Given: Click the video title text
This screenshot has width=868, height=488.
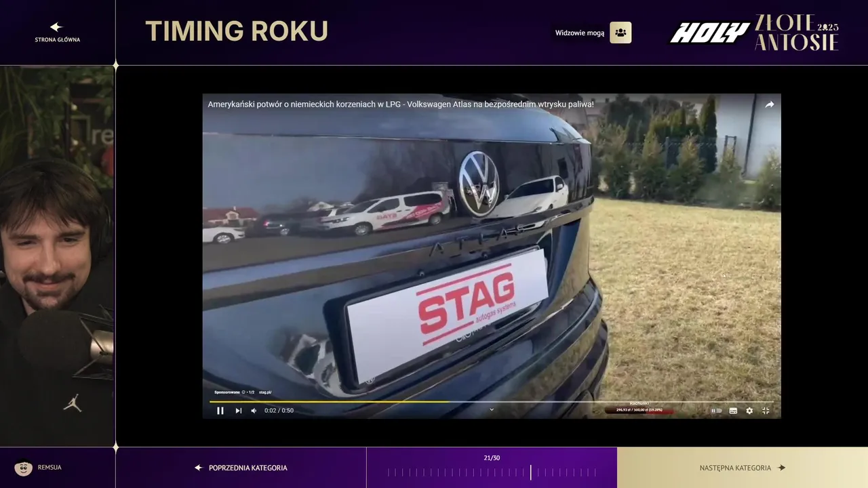Looking at the screenshot, I should 401,104.
